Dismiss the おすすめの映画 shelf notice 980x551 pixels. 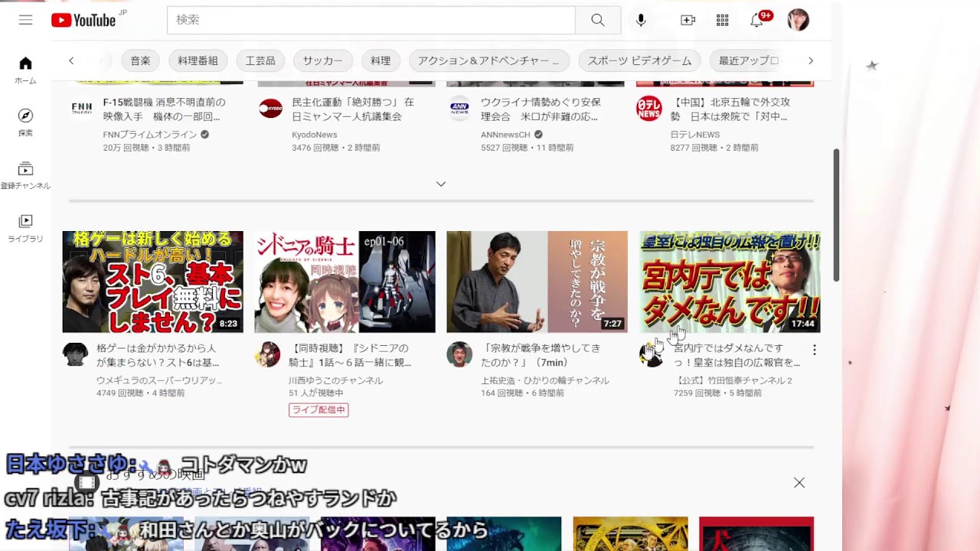(799, 482)
